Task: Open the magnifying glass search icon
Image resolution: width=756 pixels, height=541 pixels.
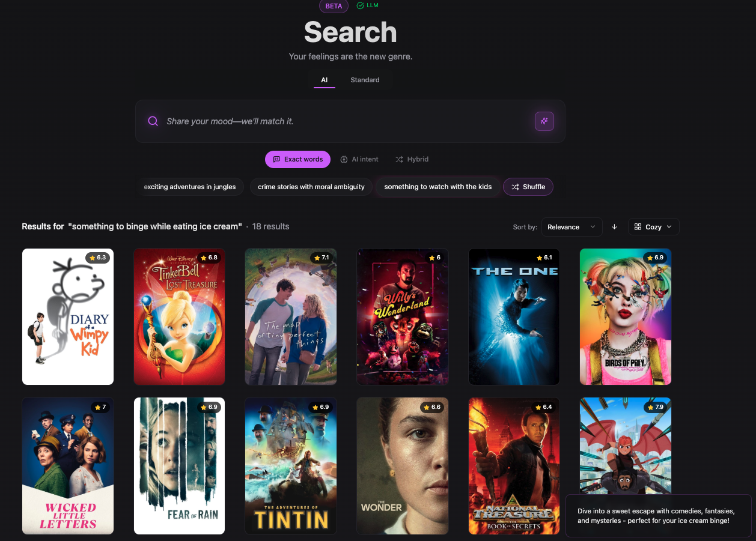Action: (x=153, y=121)
